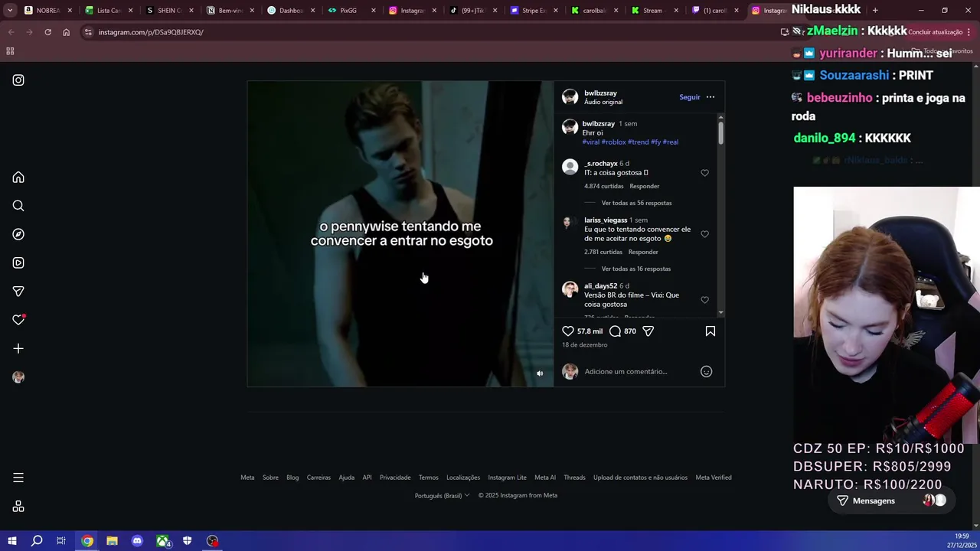
Task: Reload the page with the browser refresh icon
Action: (x=47, y=32)
